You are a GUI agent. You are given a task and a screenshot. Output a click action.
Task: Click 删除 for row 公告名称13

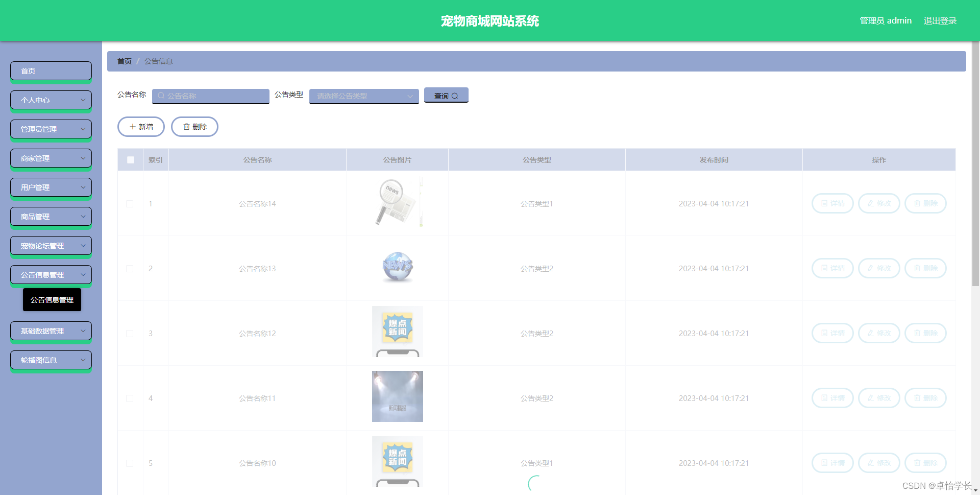[x=925, y=268]
